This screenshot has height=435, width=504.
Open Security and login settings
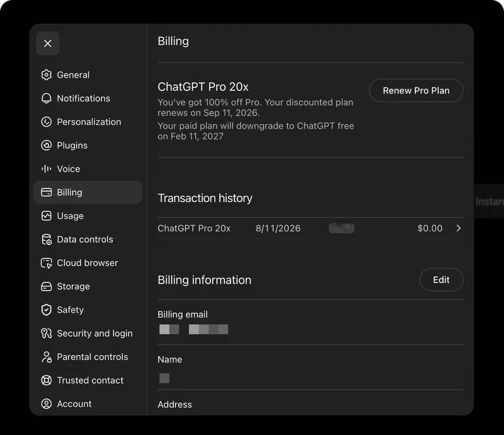click(88, 333)
